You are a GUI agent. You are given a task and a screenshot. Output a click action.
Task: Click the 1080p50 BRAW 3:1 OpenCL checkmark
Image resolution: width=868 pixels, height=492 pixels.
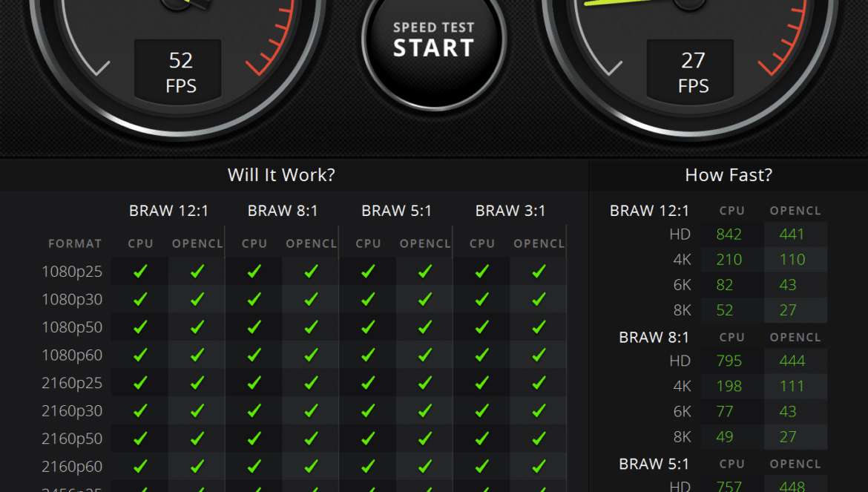[539, 327]
